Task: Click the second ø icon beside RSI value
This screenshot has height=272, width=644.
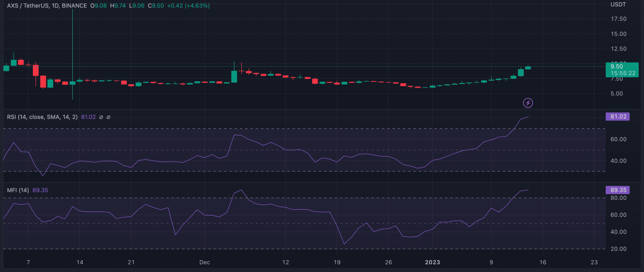Action: (x=108, y=117)
